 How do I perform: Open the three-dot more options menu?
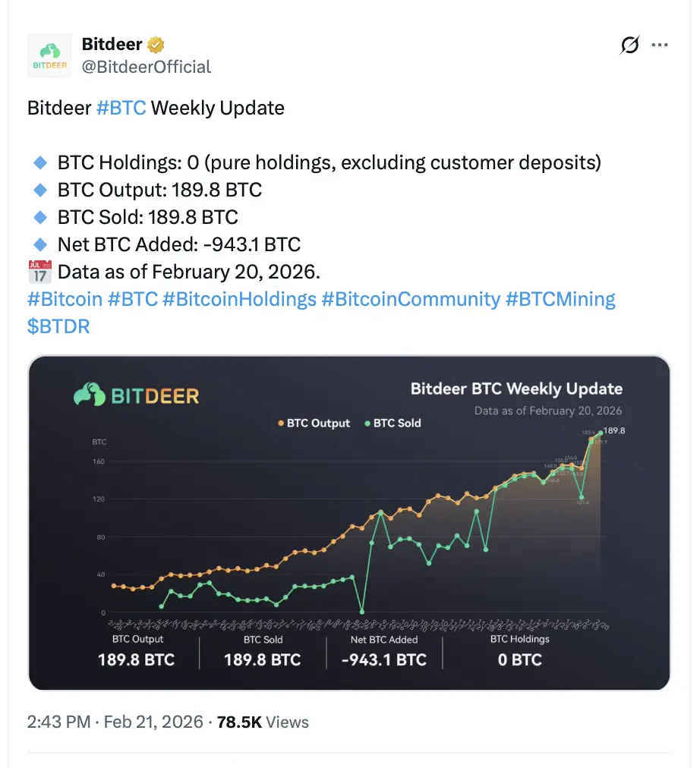(659, 45)
